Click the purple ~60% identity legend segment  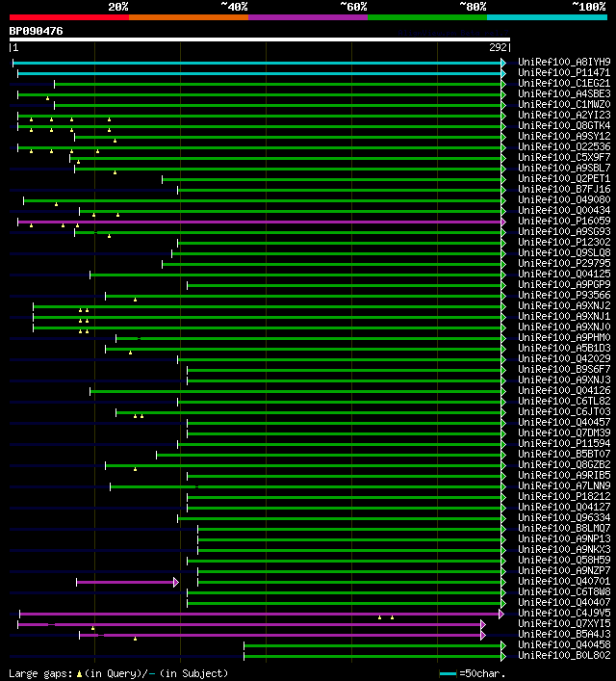point(308,17)
